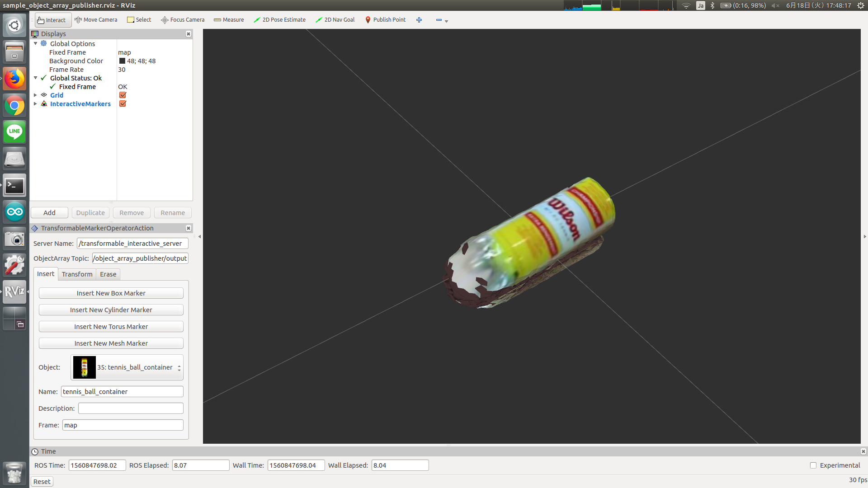
Task: Open the LINE app from the launcher
Action: coord(14,132)
